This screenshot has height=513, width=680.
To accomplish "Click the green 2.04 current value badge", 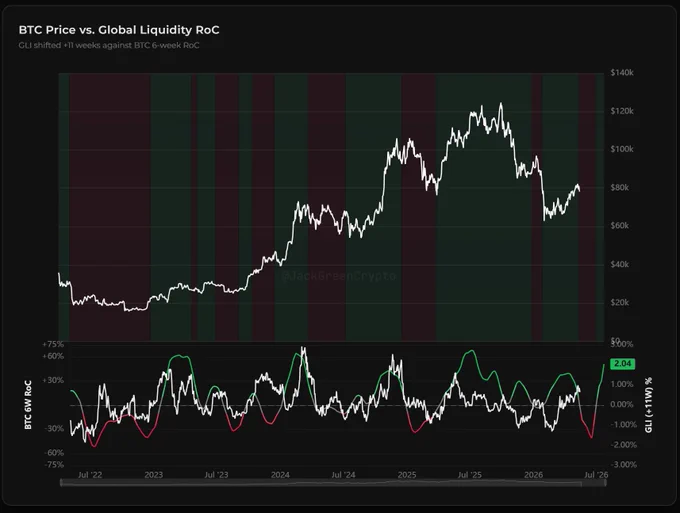I will click(x=622, y=363).
